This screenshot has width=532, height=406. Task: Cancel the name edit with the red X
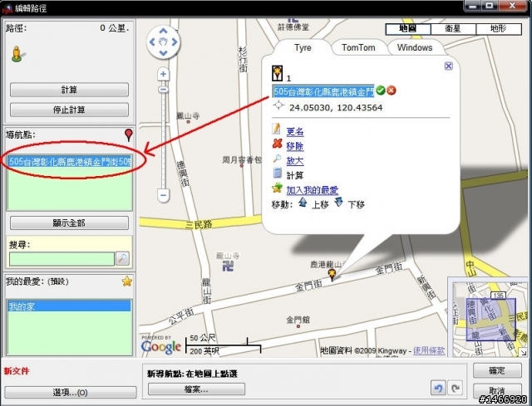click(x=392, y=90)
